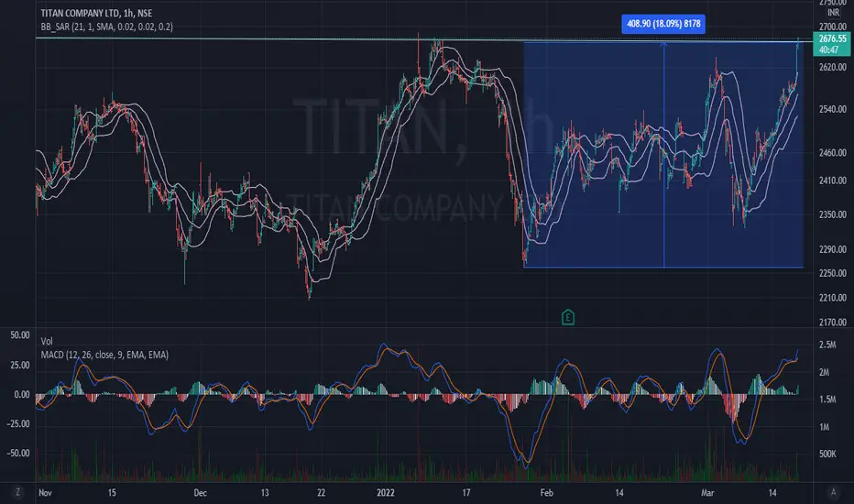Click the Mar date label
This screenshot has width=854, height=504.
pyautogui.click(x=707, y=493)
